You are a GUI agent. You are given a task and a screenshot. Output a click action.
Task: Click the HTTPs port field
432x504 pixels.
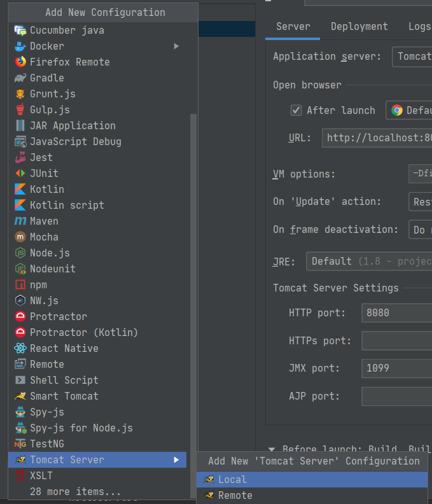coord(397,341)
